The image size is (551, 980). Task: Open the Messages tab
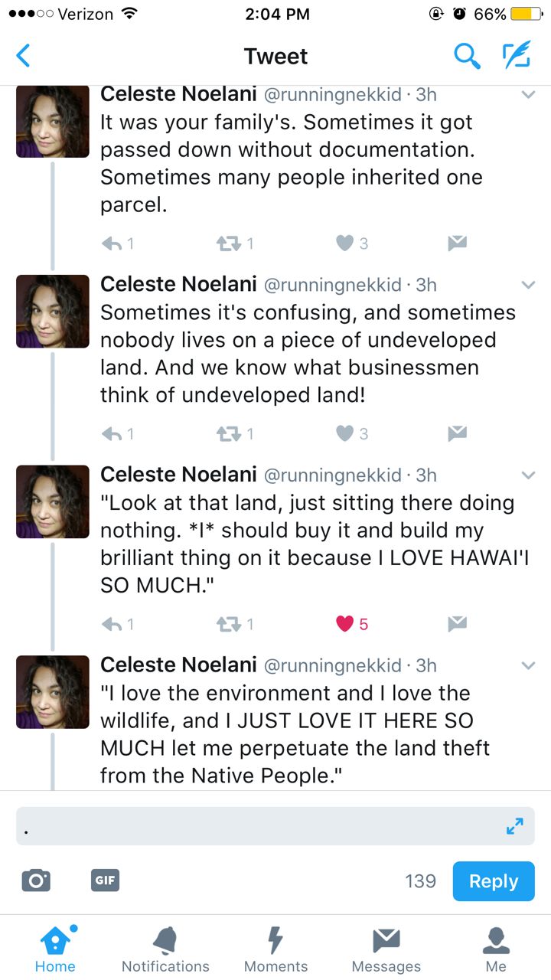(x=386, y=949)
